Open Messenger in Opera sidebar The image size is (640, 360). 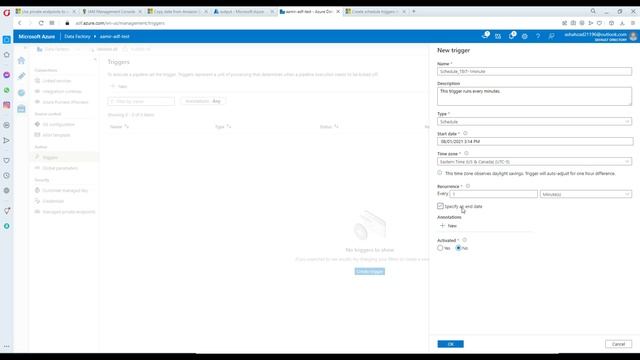coord(7,75)
